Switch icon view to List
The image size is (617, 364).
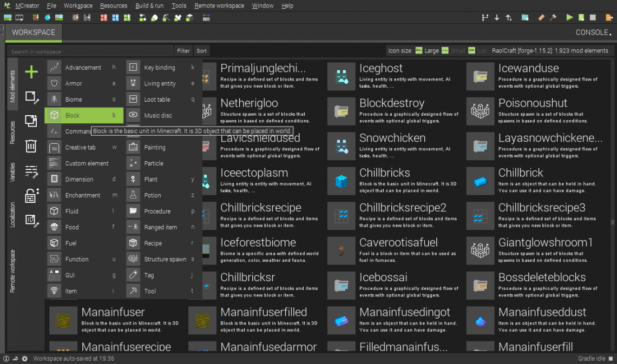click(x=477, y=51)
